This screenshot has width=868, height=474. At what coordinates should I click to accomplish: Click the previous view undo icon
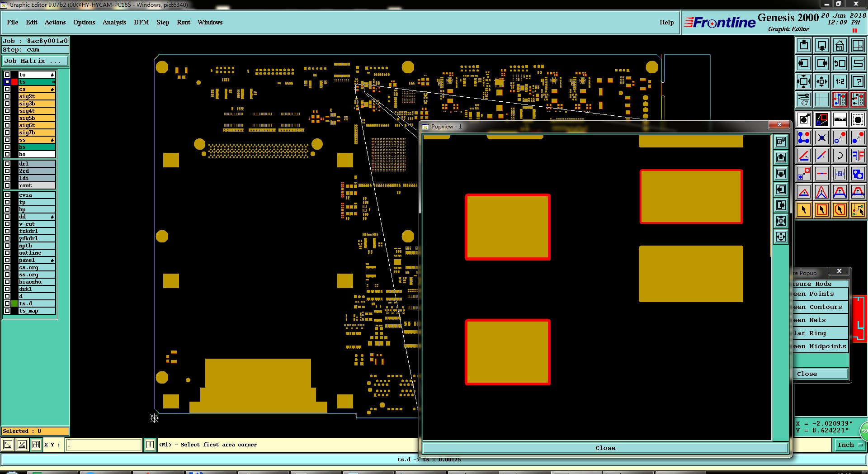click(x=840, y=63)
